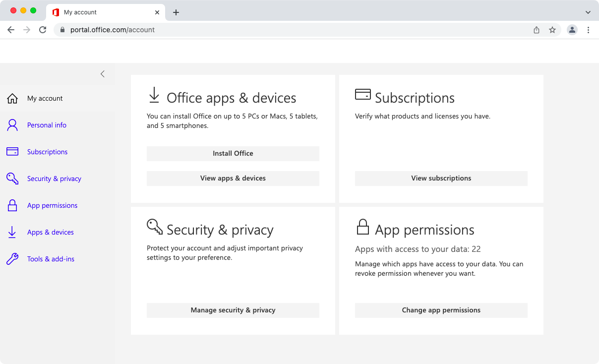599x364 pixels.
Task: Click the Install Office button
Action: [233, 154]
